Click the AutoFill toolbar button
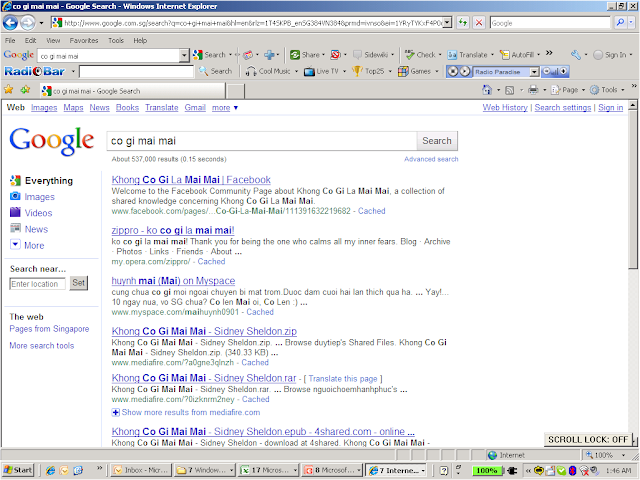Image resolution: width=640 pixels, height=480 pixels. tap(517, 55)
